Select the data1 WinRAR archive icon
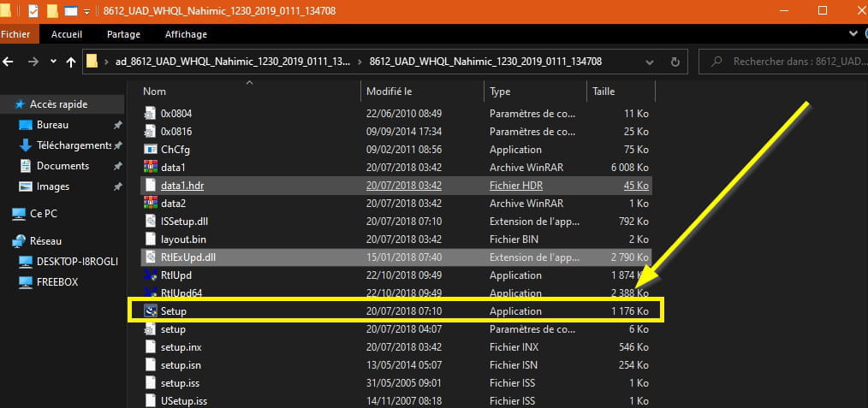 click(150, 167)
